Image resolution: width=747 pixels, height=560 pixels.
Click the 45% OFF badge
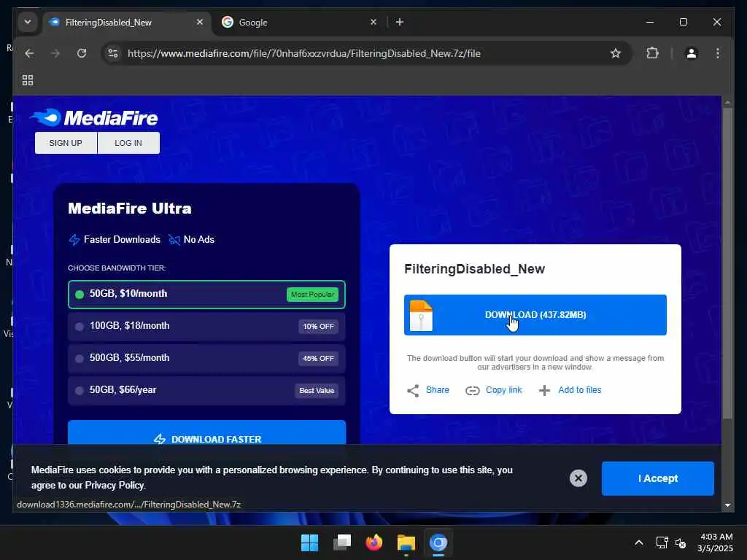[x=318, y=358]
